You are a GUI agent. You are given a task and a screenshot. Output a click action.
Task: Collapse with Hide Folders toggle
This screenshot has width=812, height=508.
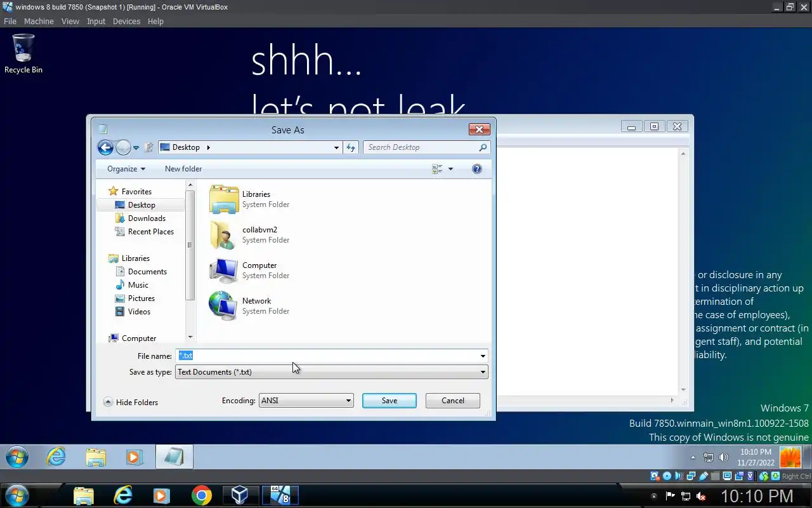(131, 402)
